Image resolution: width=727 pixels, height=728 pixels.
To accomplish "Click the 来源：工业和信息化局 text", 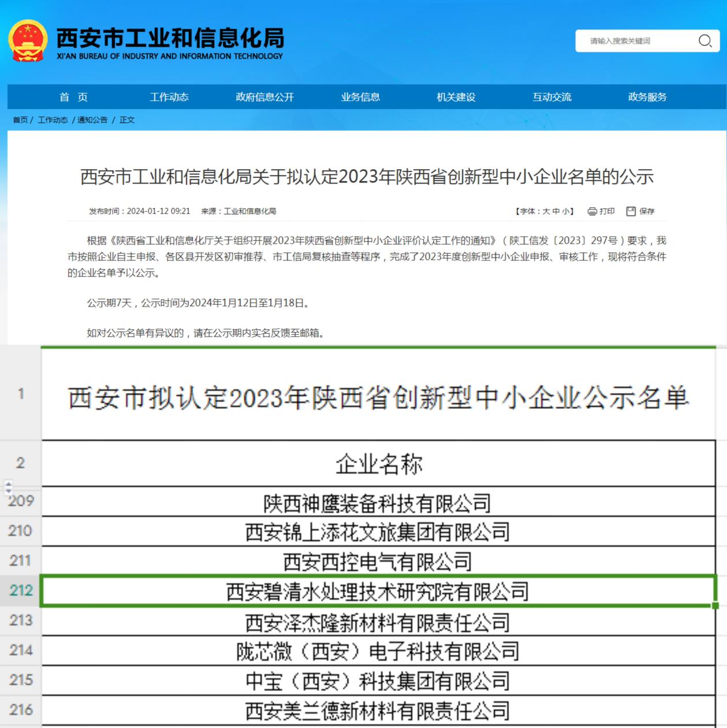I will coord(238,211).
